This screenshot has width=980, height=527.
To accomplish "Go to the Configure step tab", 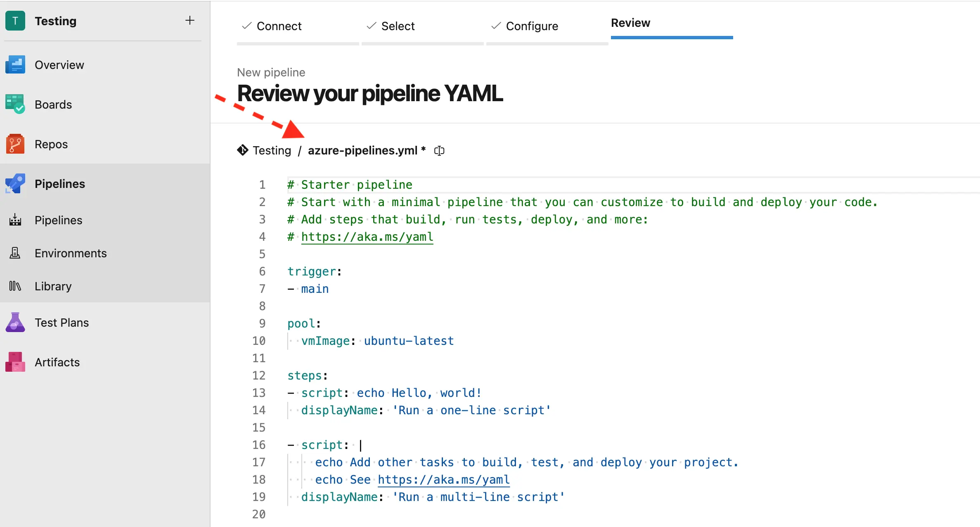I will 547,26.
